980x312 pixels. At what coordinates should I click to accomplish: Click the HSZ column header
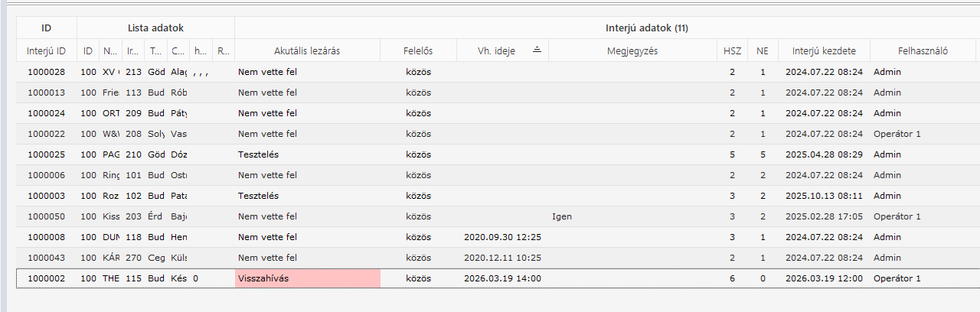pos(732,51)
